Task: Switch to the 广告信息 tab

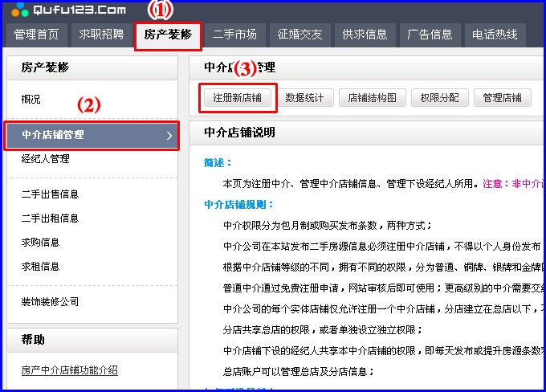Action: (430, 35)
